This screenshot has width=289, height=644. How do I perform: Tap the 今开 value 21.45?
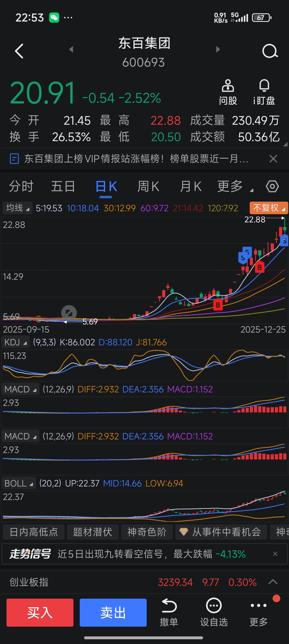coord(77,121)
